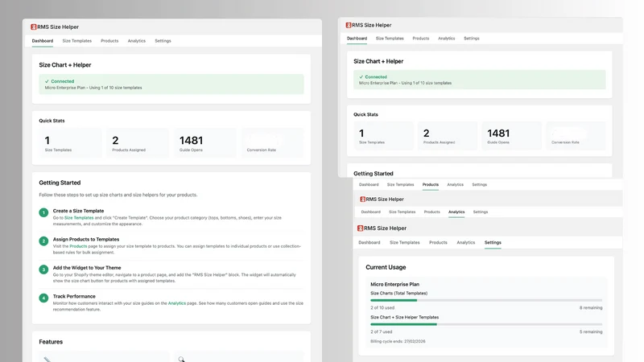Select Dashboard tab in the upper right window
The image size is (644, 362).
point(357,38)
